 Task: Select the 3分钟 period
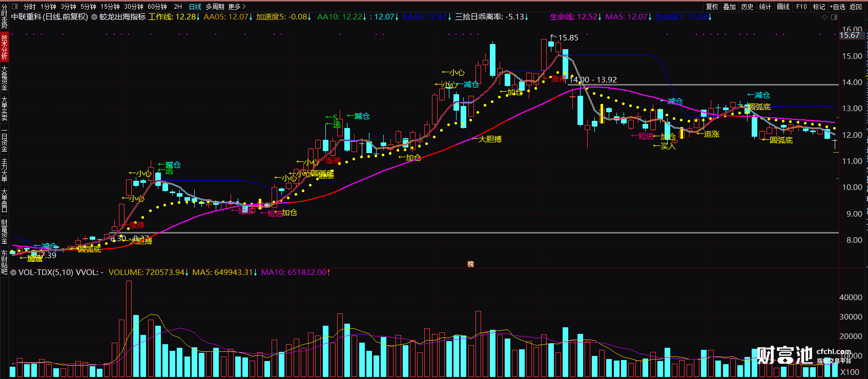[68, 7]
